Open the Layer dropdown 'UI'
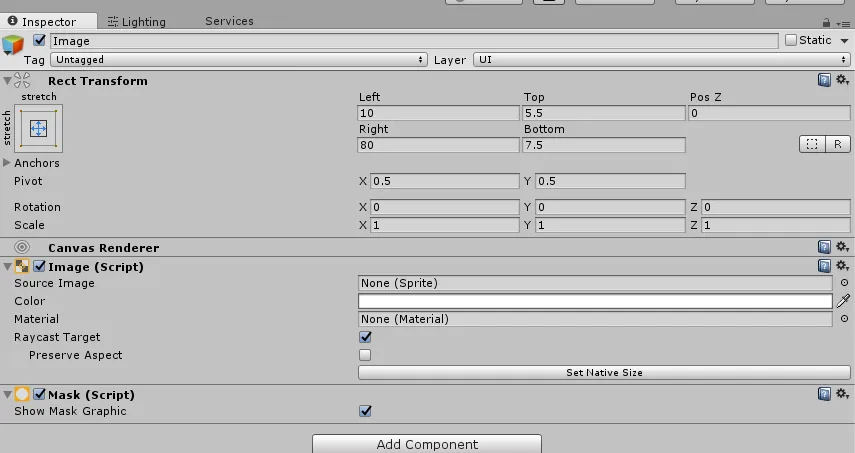 pos(661,59)
